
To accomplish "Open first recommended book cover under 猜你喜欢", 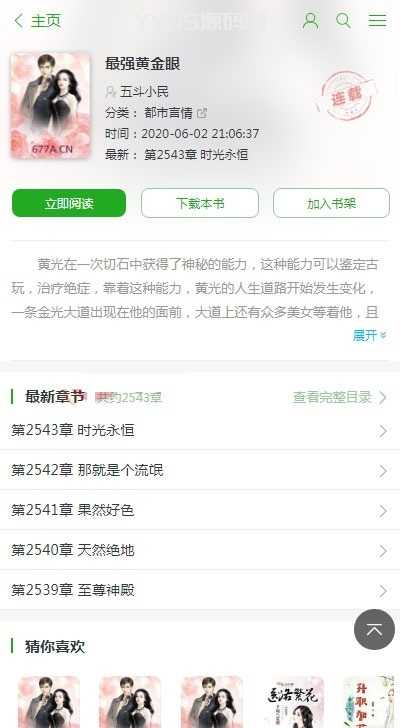I will coord(49,702).
